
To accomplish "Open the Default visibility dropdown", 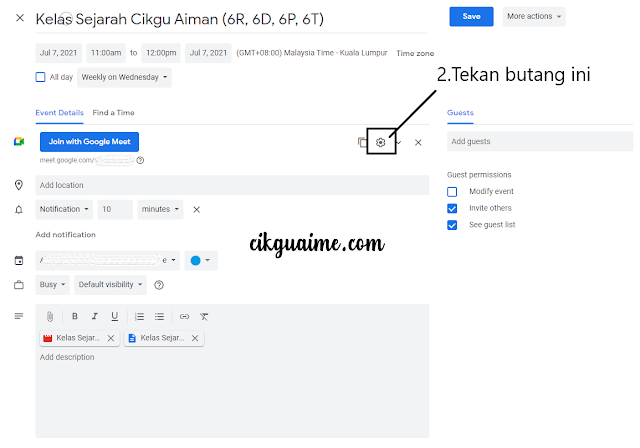I will pos(110,285).
